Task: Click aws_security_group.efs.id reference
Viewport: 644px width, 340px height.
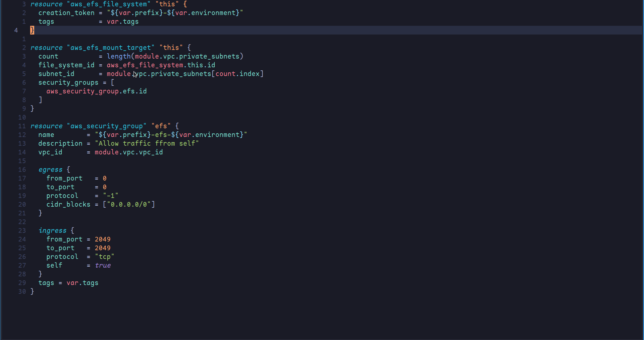Action: pos(97,91)
